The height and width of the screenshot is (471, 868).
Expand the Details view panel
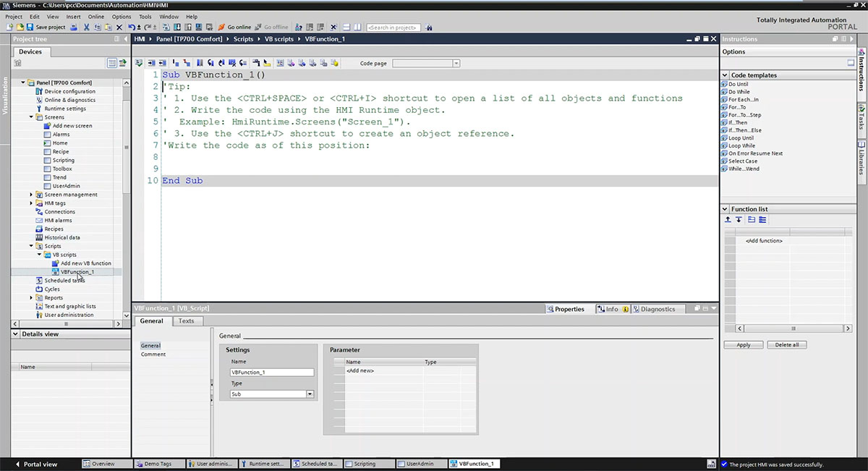point(17,334)
